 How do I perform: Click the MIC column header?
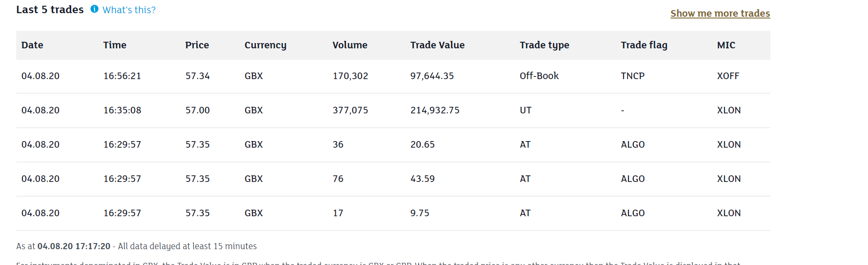(726, 45)
